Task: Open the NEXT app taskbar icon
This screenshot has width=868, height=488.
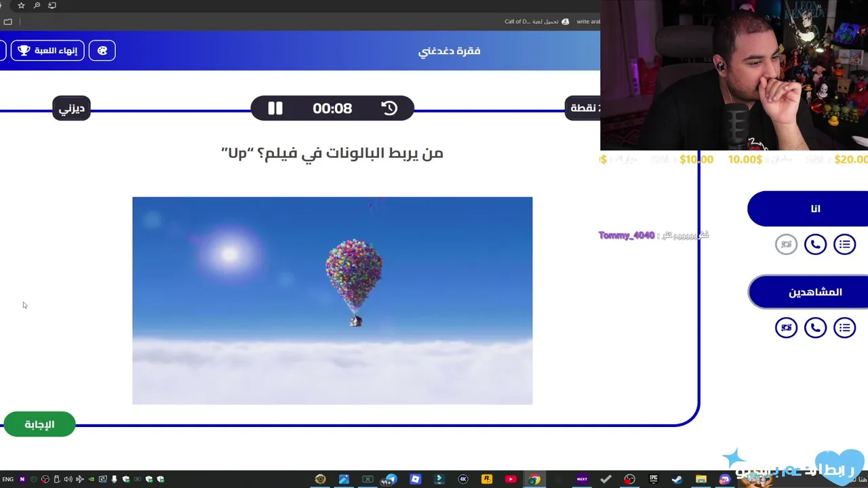Action: pos(582,479)
